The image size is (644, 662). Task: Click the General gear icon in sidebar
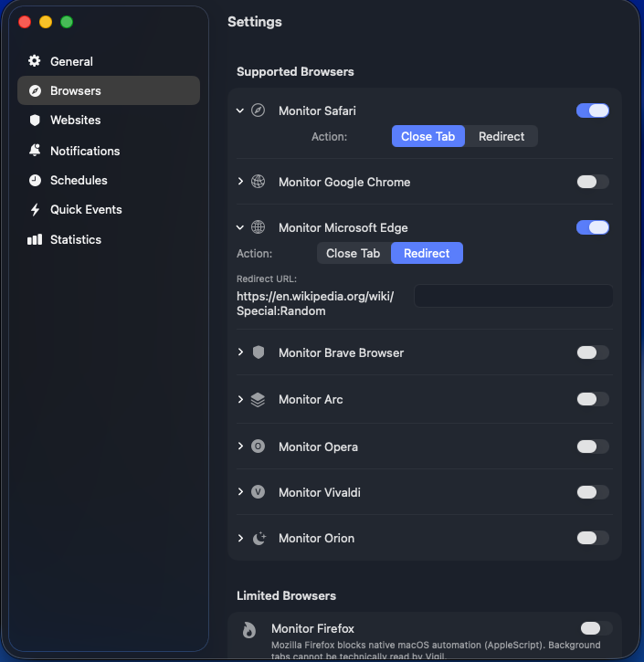click(x=35, y=61)
